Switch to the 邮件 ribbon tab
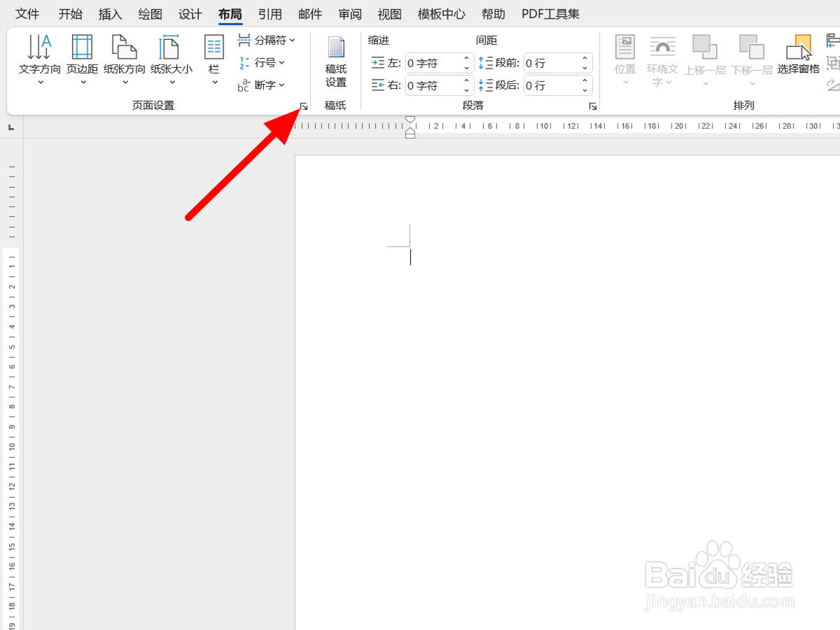 coord(310,14)
